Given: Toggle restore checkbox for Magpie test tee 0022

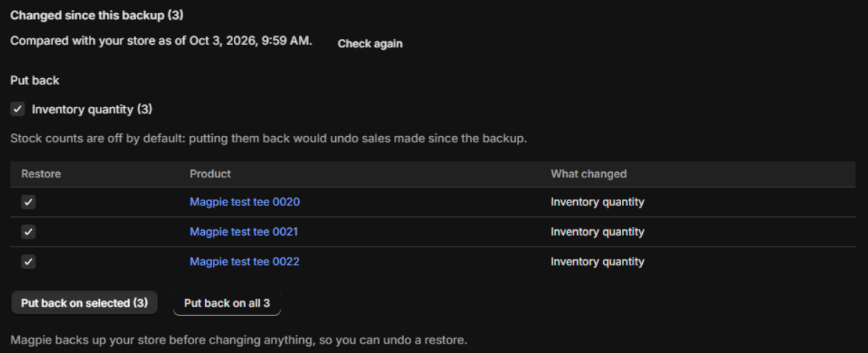Looking at the screenshot, I should (28, 262).
